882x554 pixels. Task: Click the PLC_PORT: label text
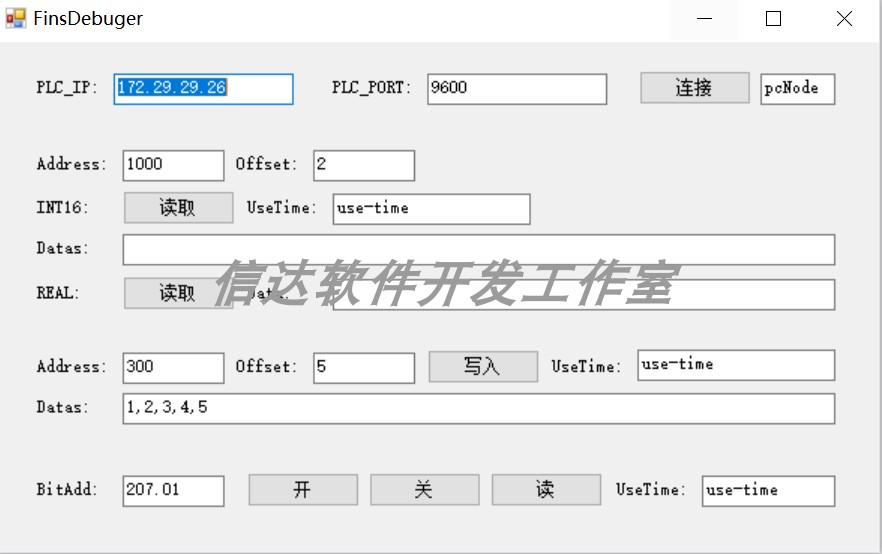(x=371, y=88)
